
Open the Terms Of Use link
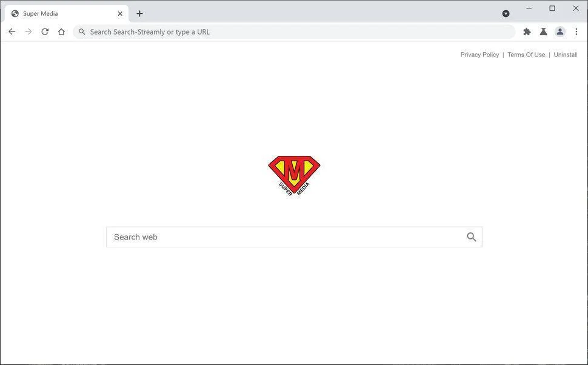[526, 55]
